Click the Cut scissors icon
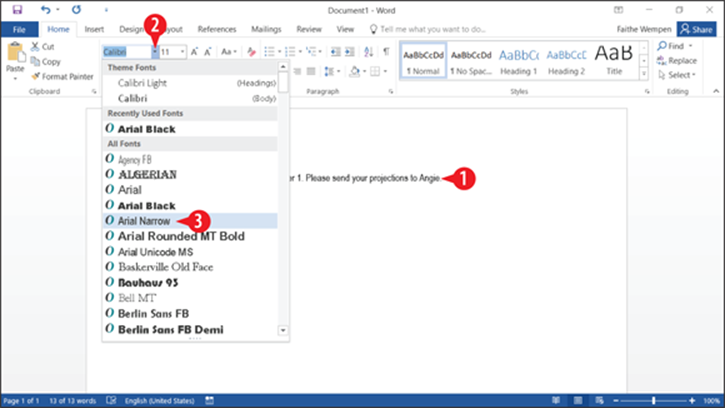The height and width of the screenshot is (408, 725). point(35,46)
